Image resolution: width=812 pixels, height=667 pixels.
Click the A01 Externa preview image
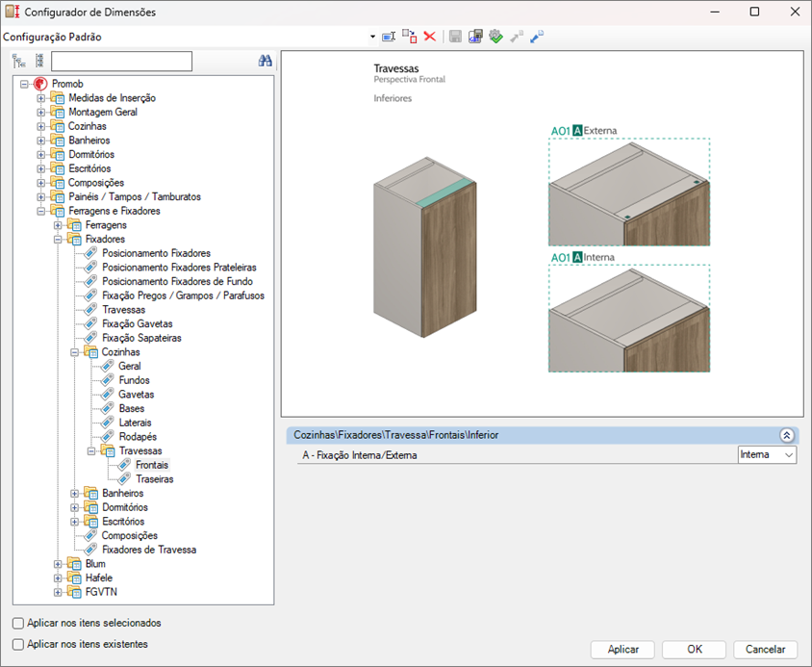point(628,192)
